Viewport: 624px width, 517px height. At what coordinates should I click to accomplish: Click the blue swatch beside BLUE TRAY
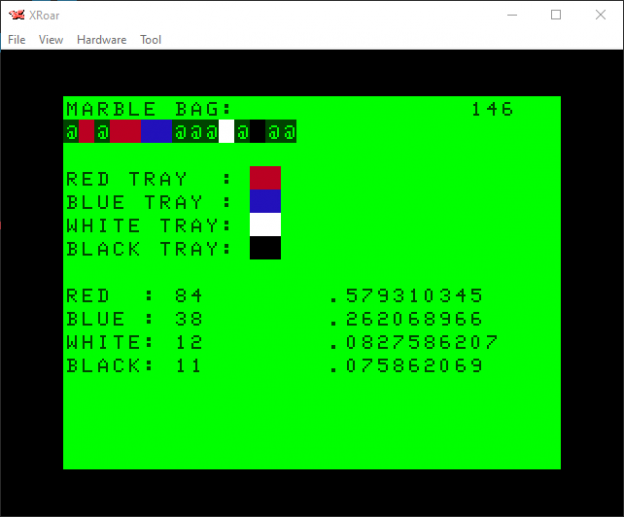(265, 201)
